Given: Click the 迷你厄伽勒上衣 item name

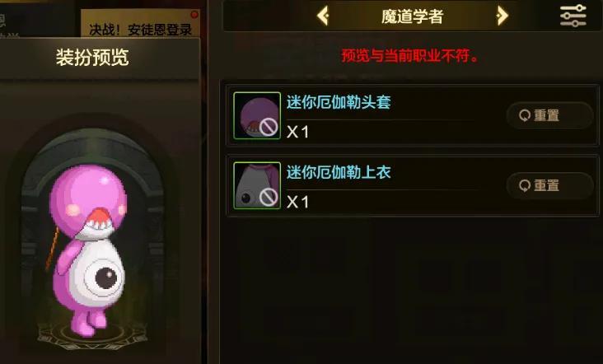Looking at the screenshot, I should point(339,172).
